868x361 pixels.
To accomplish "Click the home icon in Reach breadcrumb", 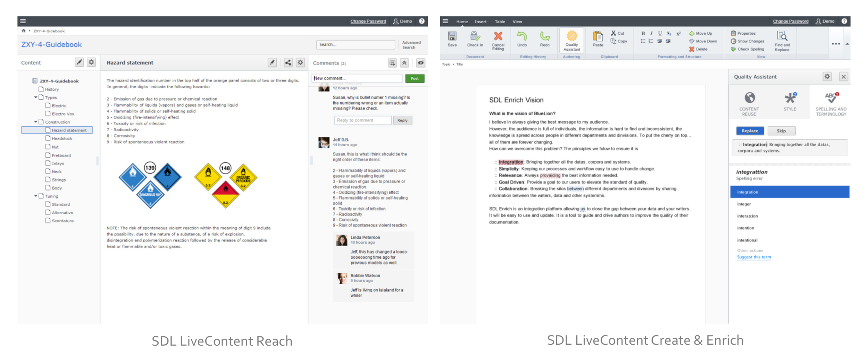I will (x=24, y=31).
